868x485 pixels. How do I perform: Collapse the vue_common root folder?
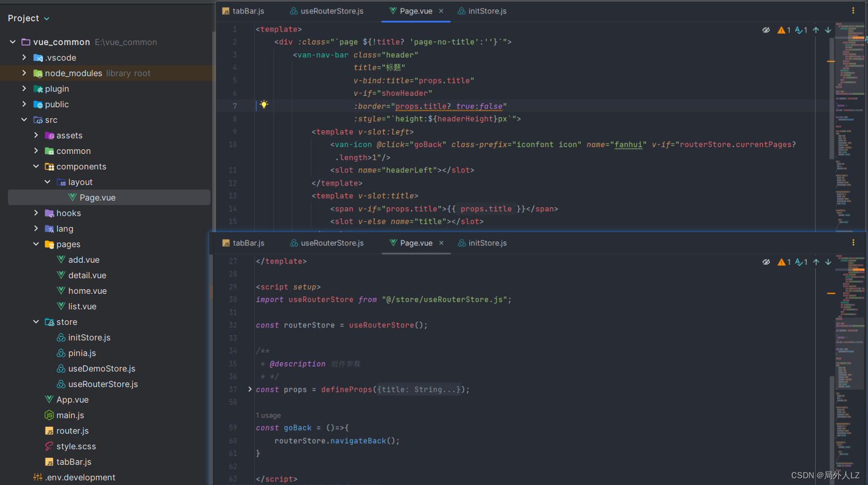12,42
